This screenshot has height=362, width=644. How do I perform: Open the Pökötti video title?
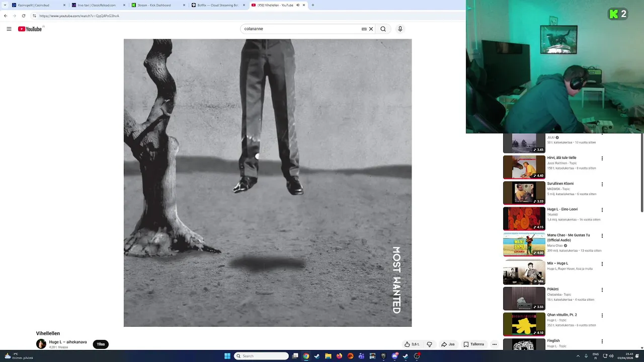(553, 289)
